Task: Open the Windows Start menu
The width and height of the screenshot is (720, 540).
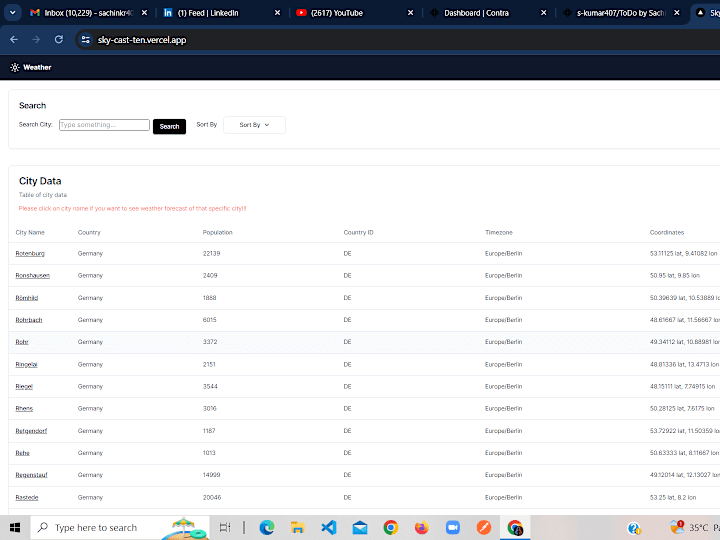Action: 15,528
